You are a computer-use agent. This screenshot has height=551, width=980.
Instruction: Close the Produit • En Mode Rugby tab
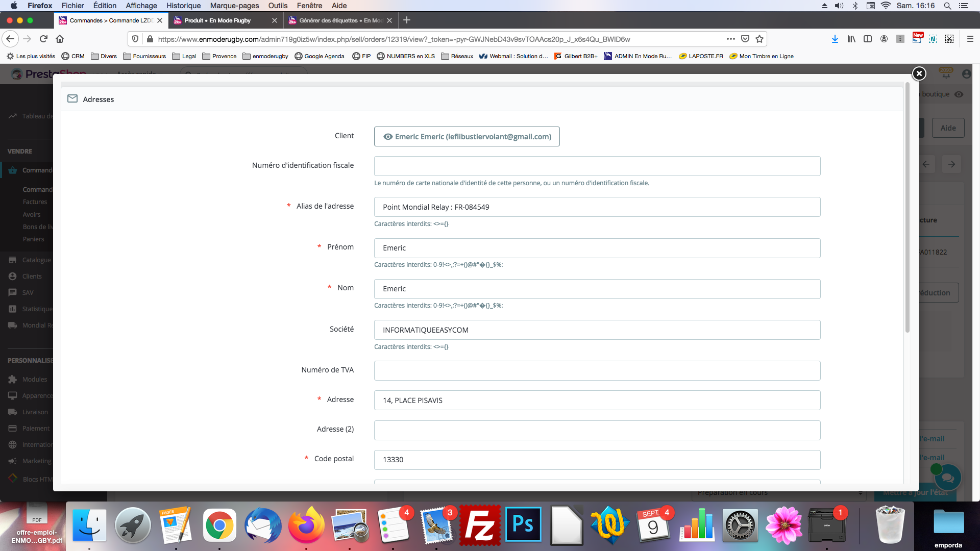pyautogui.click(x=275, y=20)
